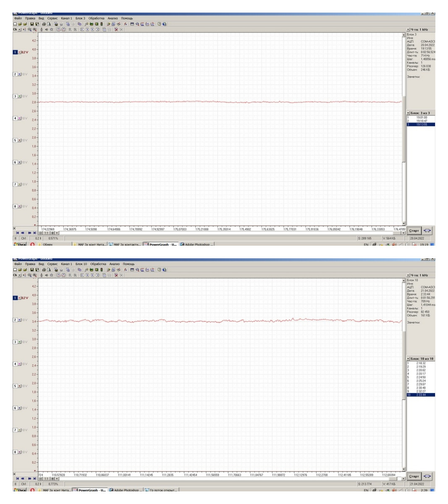This screenshot has height=504, width=448.
Task: Click 1:1 scale button in Блок 10 window
Action: [46, 478]
